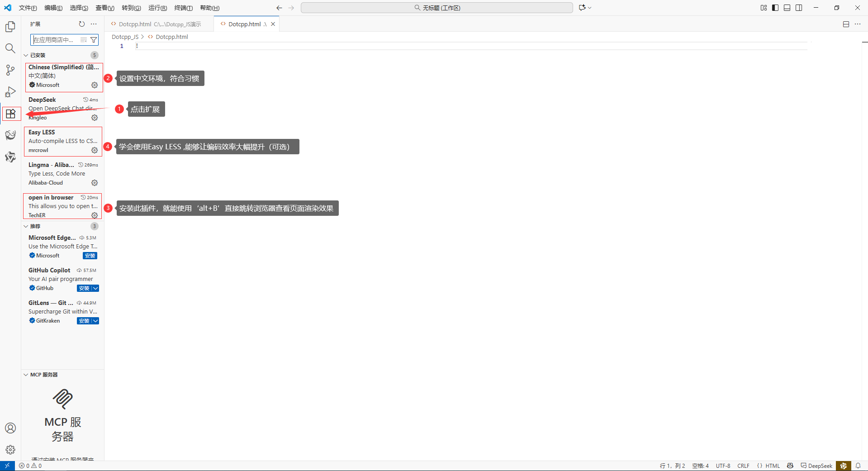Open the Search view in activity bar

click(10, 48)
